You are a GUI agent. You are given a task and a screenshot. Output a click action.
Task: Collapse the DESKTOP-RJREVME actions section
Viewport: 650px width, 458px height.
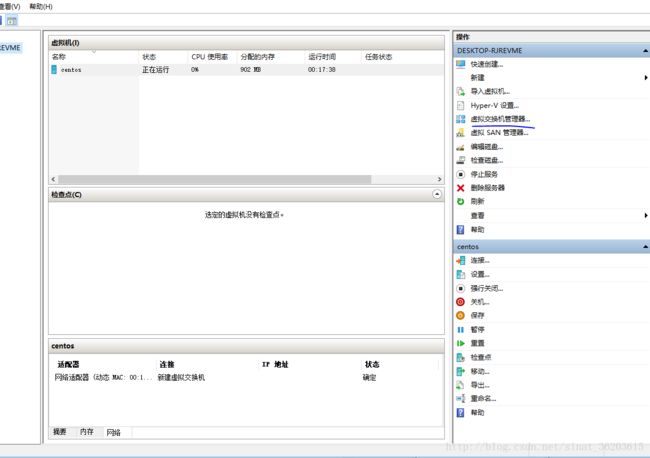(645, 51)
